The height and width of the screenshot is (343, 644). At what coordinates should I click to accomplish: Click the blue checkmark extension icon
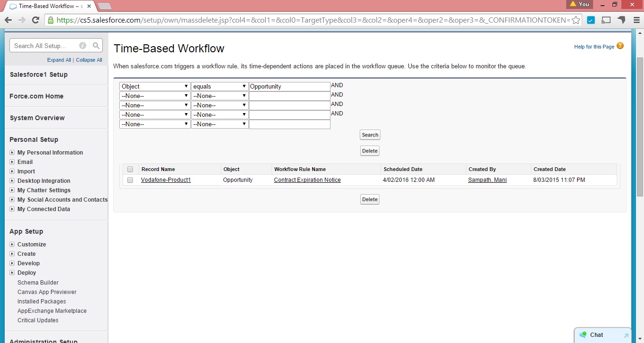click(x=591, y=20)
